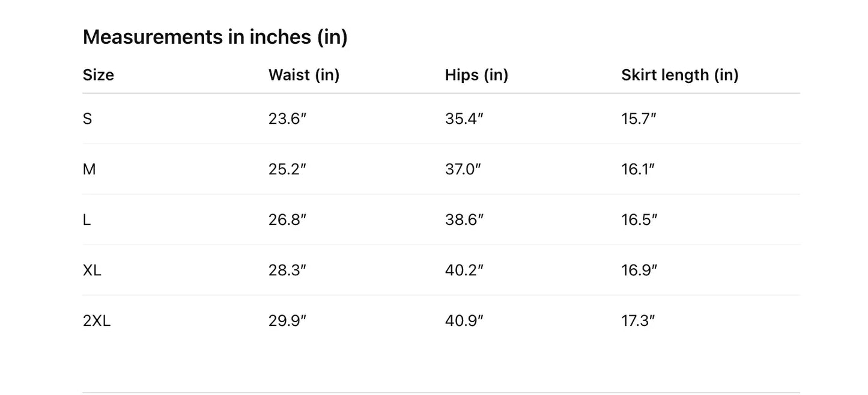Viewport: 868px width, 395px height.
Task: Click the 40.9″ hips value
Action: pos(464,321)
